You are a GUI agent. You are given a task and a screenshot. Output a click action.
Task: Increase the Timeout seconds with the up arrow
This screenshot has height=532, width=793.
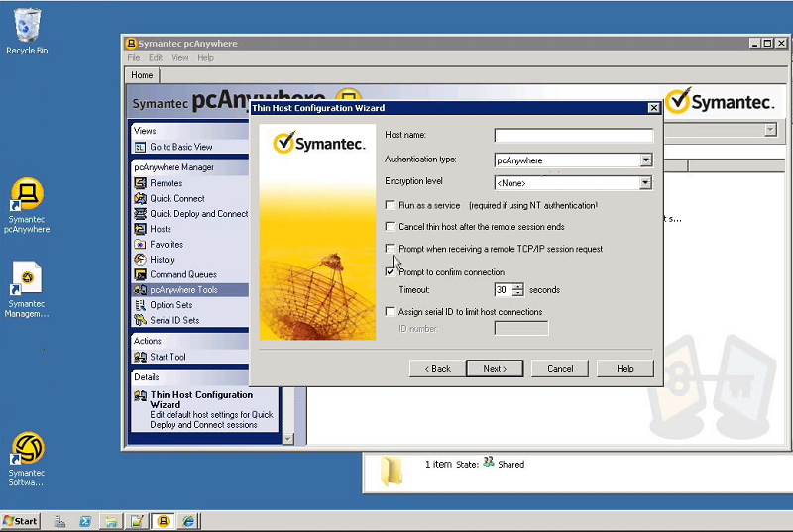(x=517, y=286)
